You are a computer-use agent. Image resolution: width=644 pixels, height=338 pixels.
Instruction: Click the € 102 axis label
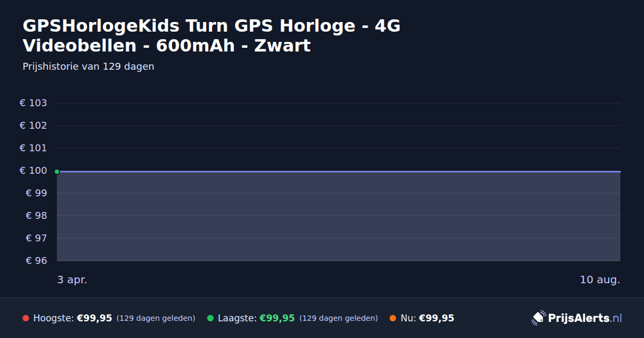coord(34,126)
